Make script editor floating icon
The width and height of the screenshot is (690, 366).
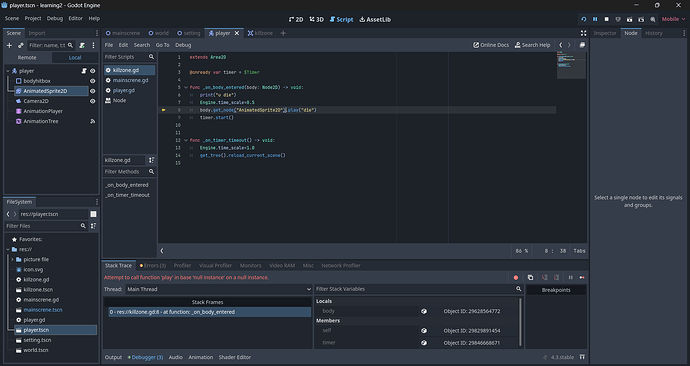pyautogui.click(x=582, y=45)
